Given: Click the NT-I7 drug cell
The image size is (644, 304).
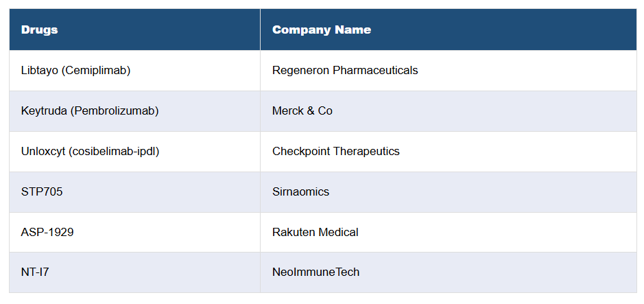Looking at the screenshot, I should point(35,272).
